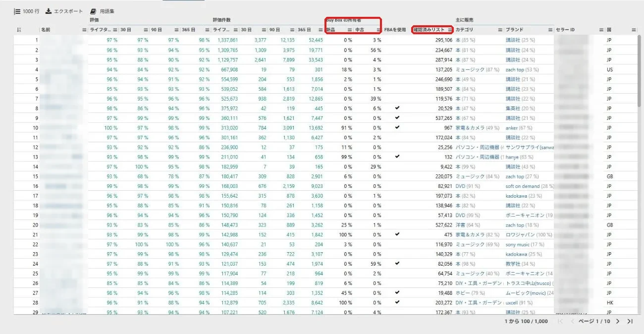Sort by the 名前 column header
The width and height of the screenshot is (644, 334).
[46, 30]
